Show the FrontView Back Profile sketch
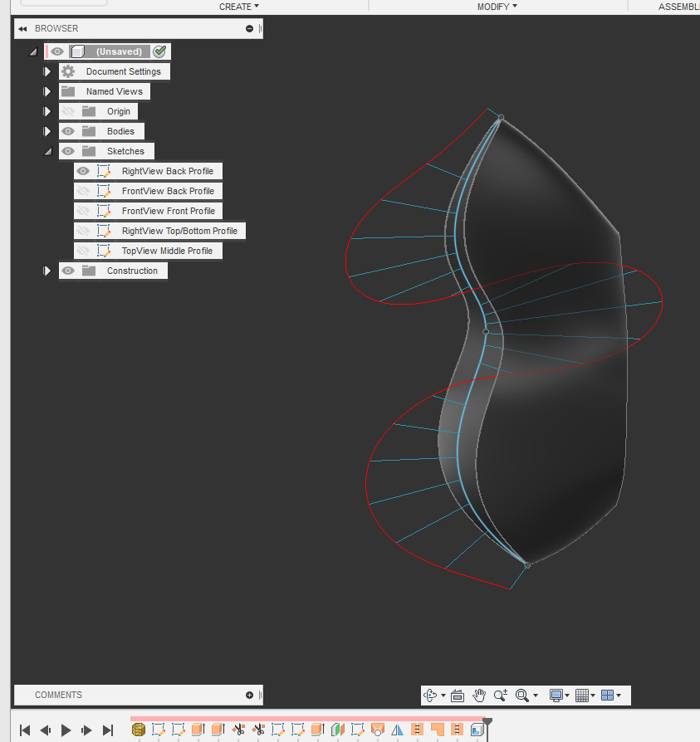 [83, 191]
